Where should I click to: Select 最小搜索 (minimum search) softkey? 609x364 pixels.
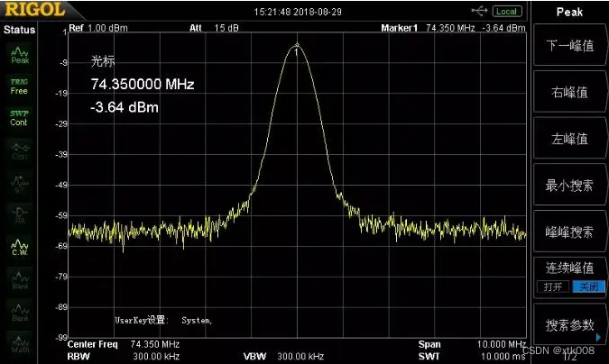click(569, 185)
